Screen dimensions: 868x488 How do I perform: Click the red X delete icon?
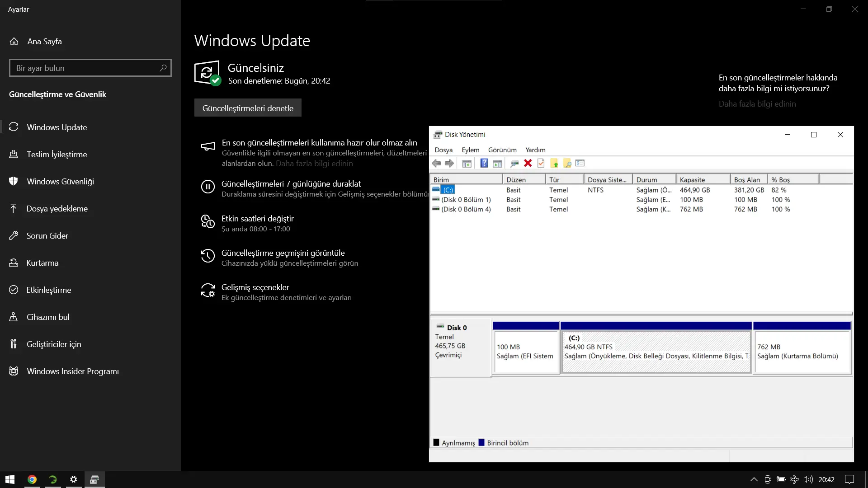point(528,164)
